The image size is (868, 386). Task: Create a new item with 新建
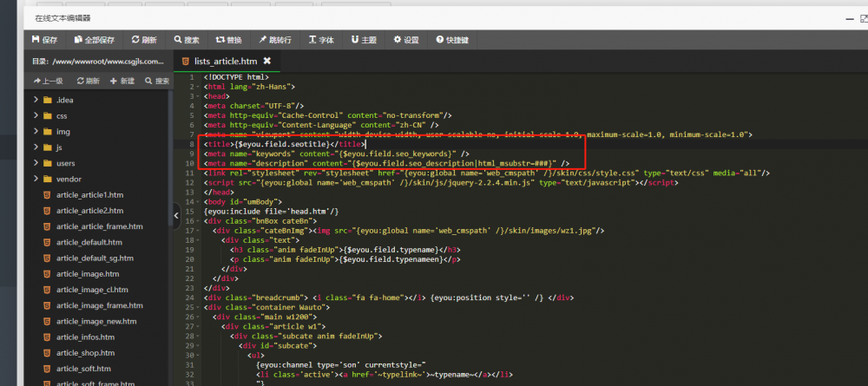[x=122, y=81]
